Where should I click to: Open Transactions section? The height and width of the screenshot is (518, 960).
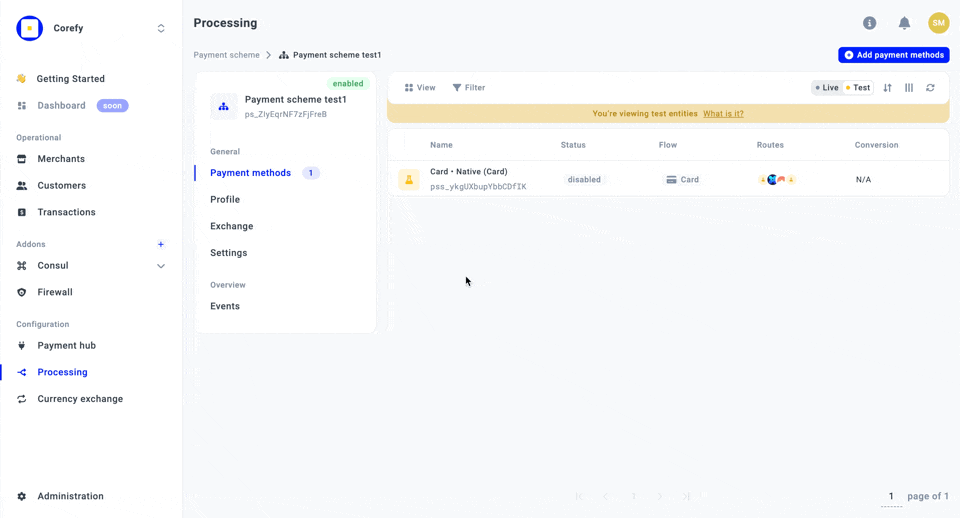[x=67, y=212]
